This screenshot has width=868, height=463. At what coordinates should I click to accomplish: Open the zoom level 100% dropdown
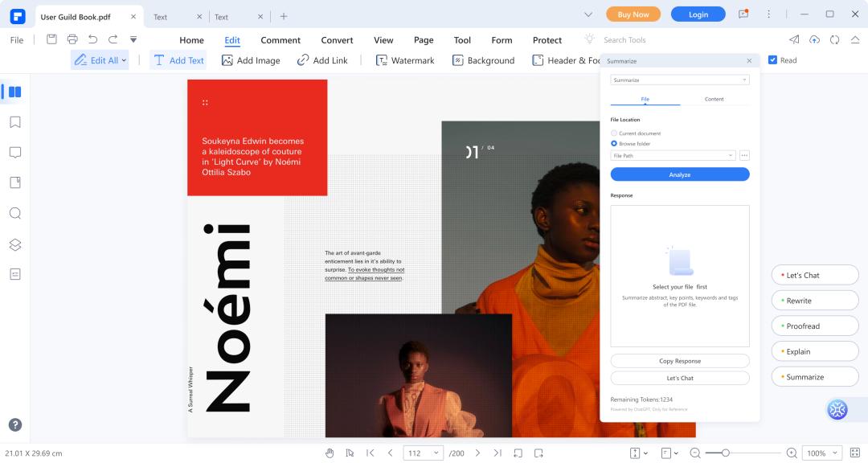pyautogui.click(x=823, y=453)
